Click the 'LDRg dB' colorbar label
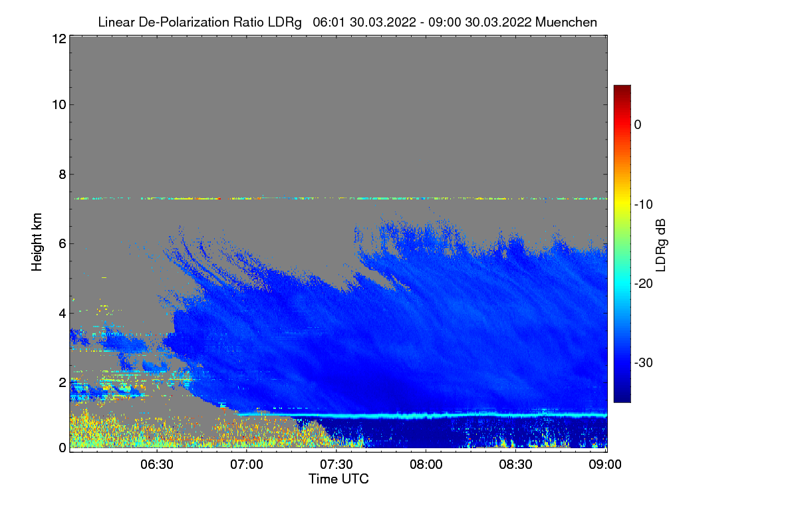The height and width of the screenshot is (532, 798). click(x=661, y=244)
